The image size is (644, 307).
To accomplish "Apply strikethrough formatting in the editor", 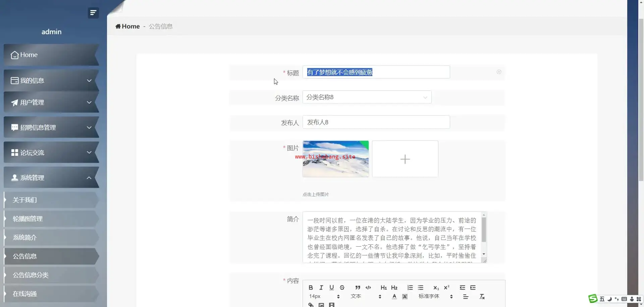I will point(342,288).
